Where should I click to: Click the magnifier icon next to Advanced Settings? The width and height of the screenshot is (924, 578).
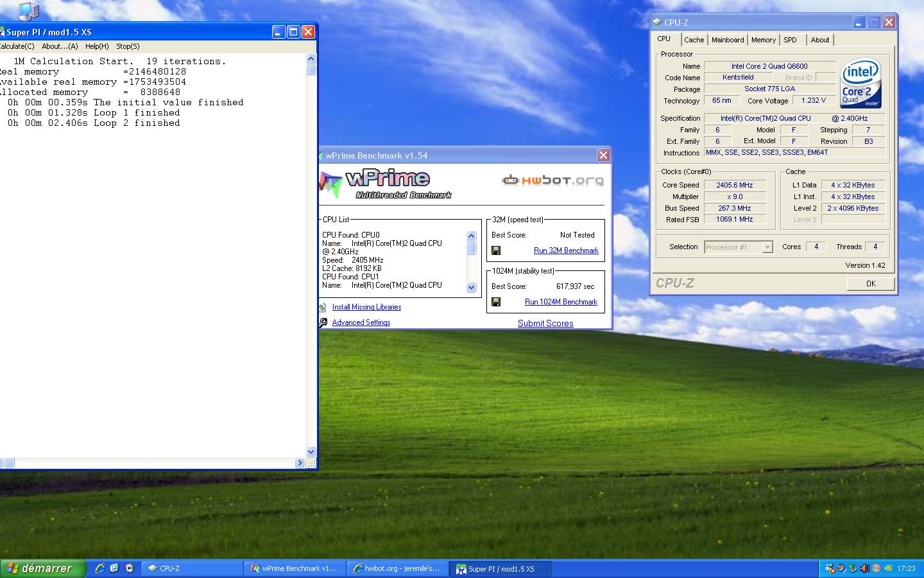tap(323, 322)
